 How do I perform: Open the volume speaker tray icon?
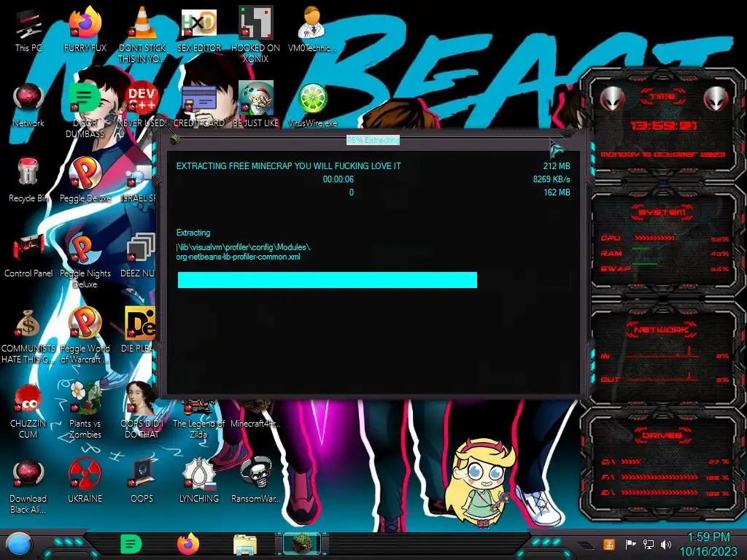point(666,544)
